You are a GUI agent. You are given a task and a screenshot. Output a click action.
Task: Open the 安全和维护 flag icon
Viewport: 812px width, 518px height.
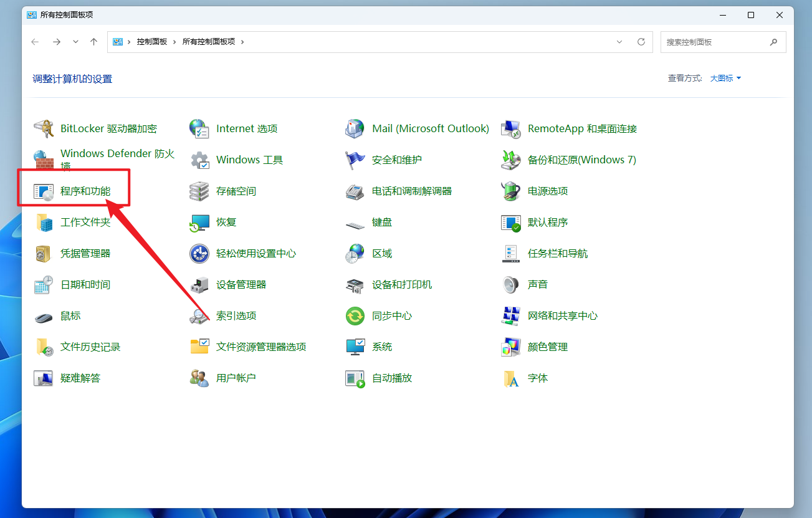[x=355, y=160]
